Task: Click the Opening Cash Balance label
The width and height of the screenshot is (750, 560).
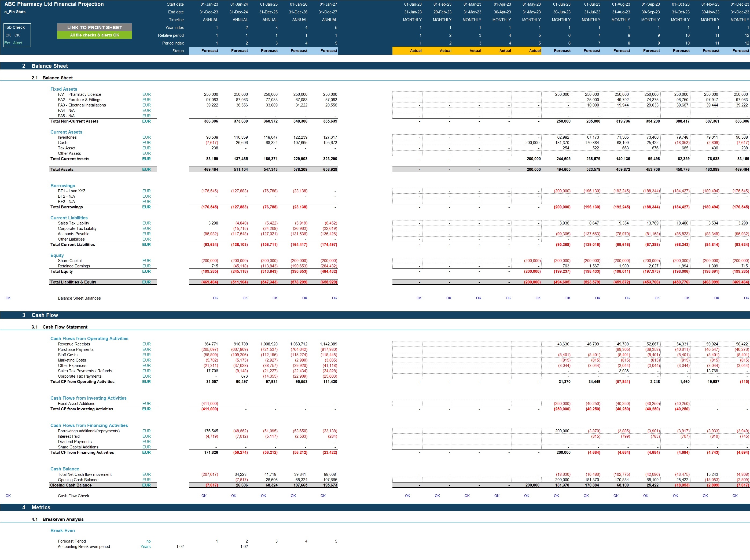Action: [78, 480]
